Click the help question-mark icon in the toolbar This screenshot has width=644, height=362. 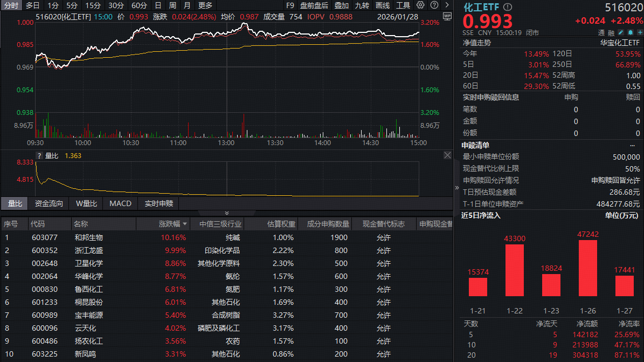point(434,5)
